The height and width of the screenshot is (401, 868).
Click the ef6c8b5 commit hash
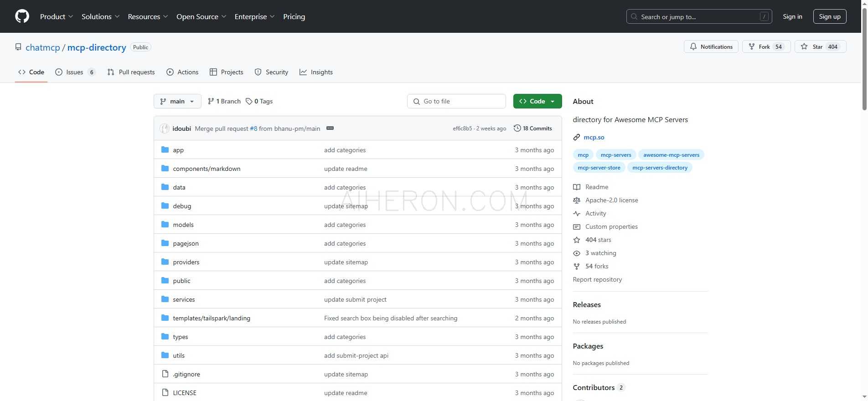(x=462, y=129)
